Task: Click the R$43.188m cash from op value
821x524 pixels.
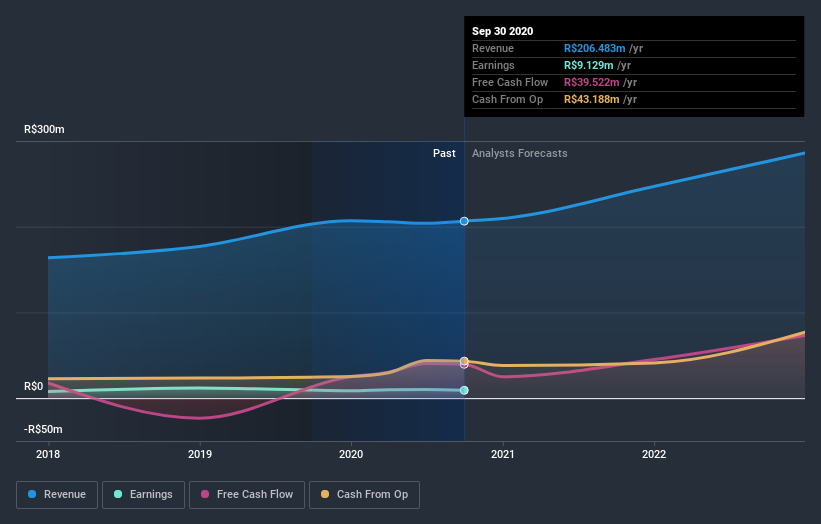Action: [x=592, y=99]
